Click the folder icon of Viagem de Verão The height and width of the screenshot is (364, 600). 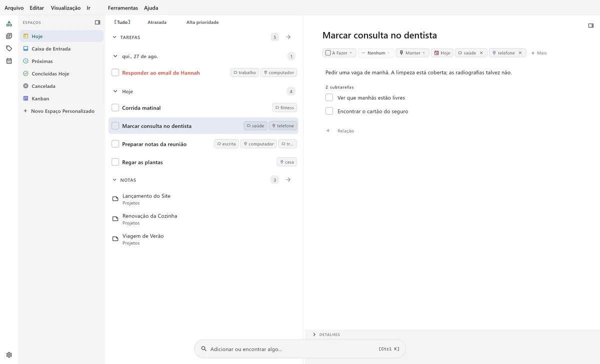[x=115, y=239]
